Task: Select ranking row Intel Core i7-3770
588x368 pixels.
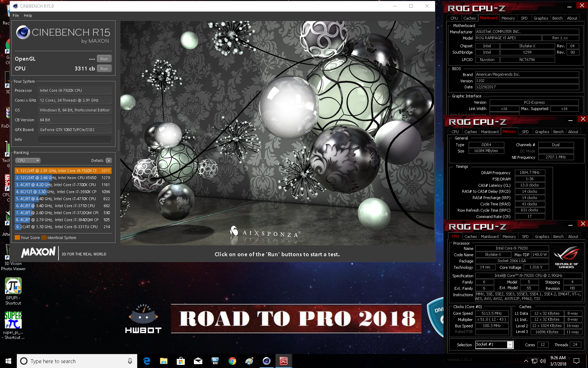Action: point(63,206)
